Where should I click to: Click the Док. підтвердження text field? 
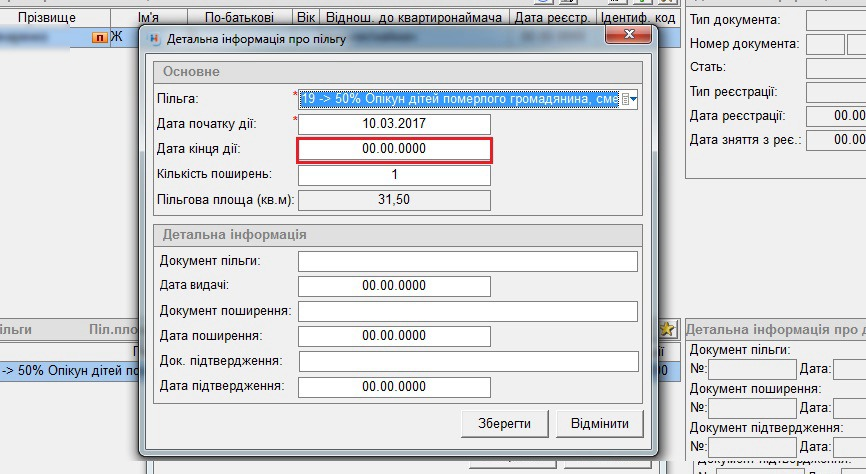tap(467, 361)
